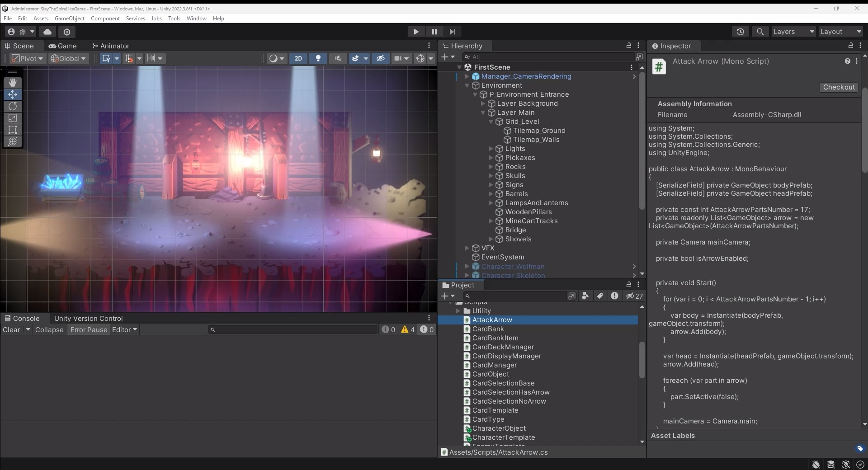Toggle 2D mode in the Scene view
The image size is (868, 470).
point(298,58)
